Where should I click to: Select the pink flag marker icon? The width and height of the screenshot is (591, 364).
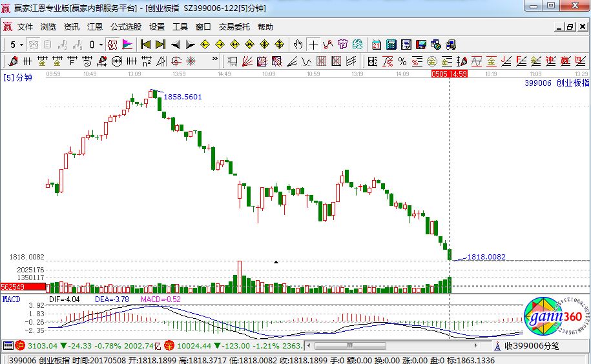tap(127, 45)
